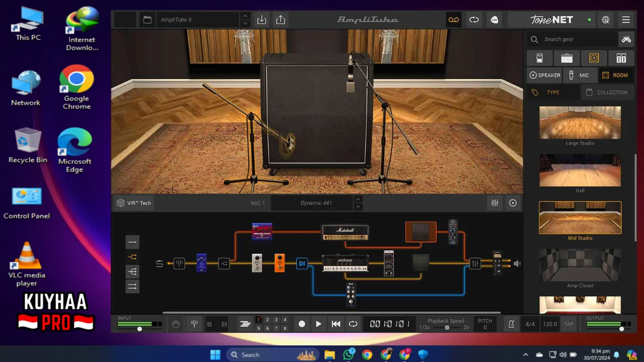This screenshot has width=644, height=362.
Task: Step preset down with arrow
Action: pyautogui.click(x=245, y=24)
